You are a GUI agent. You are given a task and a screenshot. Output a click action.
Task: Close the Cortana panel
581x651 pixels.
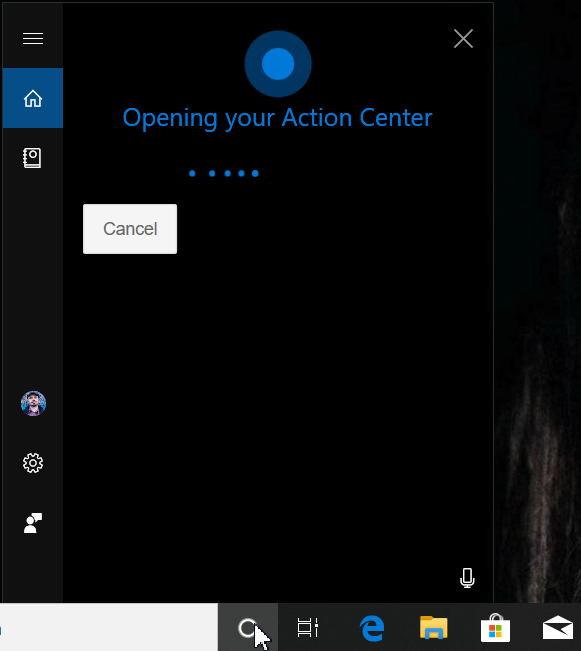tap(463, 39)
